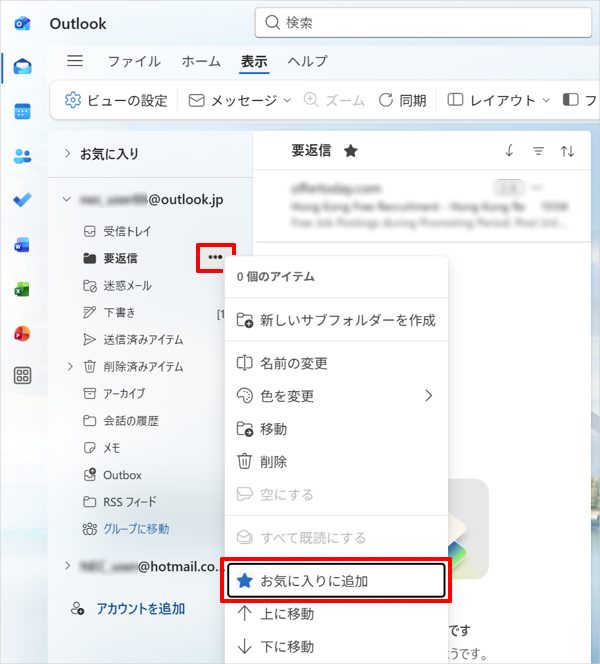600x664 pixels.
Task: Open the 色を変更 submenu
Action: click(336, 396)
